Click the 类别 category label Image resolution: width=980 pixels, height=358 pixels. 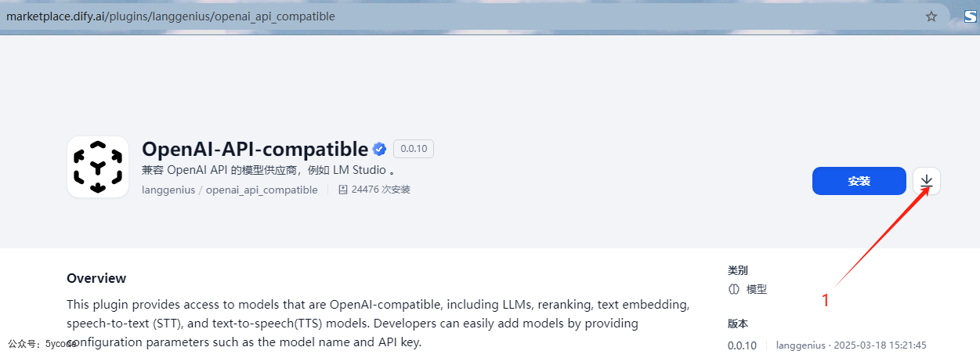click(738, 270)
